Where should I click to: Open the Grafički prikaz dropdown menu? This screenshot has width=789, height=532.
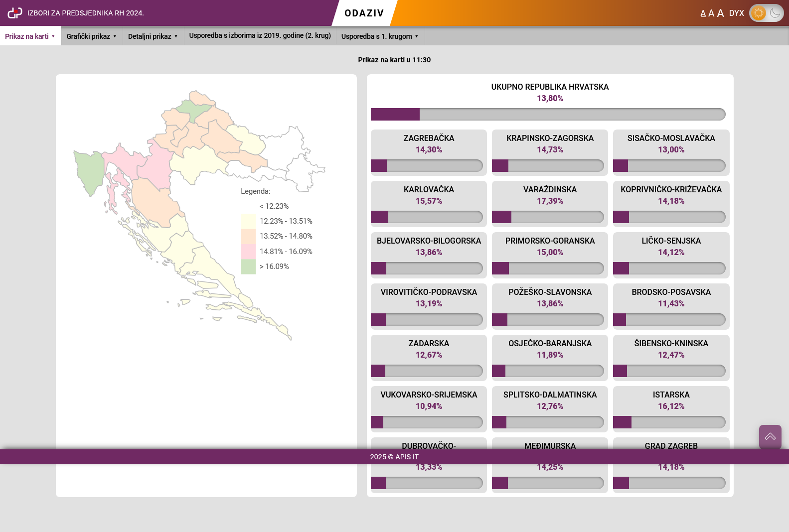(x=92, y=36)
